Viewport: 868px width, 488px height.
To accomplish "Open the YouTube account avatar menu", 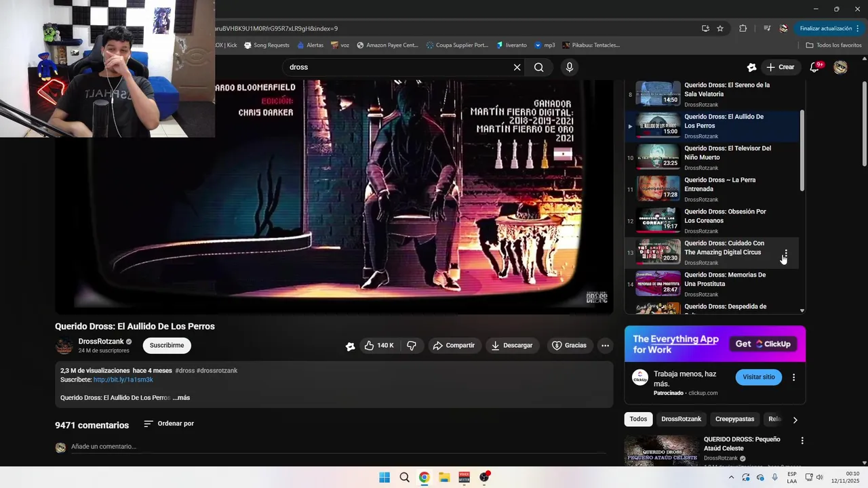I will click(840, 67).
